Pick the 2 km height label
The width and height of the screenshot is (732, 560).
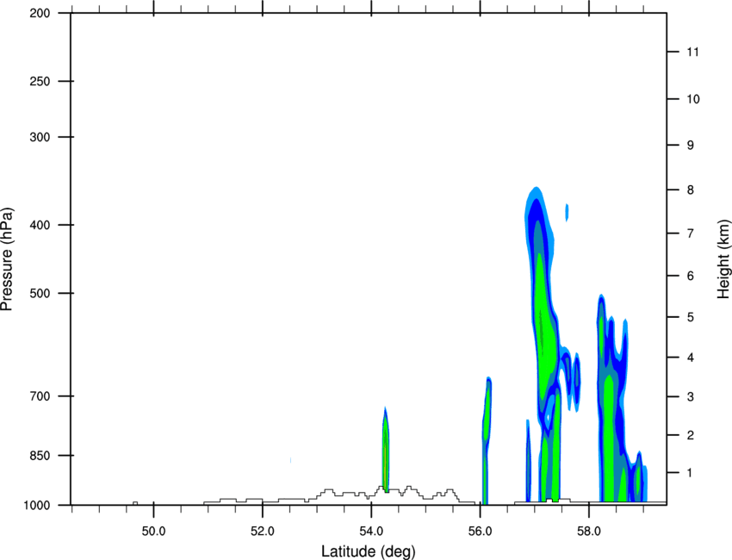[x=691, y=435]
